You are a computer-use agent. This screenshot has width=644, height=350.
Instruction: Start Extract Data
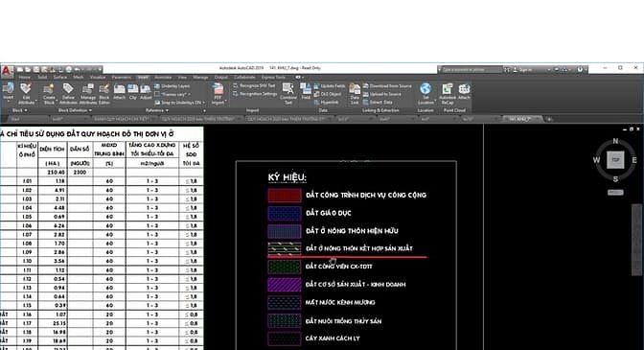[379, 103]
